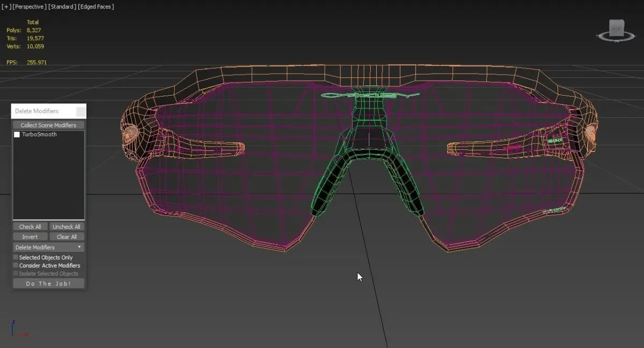Click Collect Scene Modifiers button
The height and width of the screenshot is (348, 644).
click(48, 125)
